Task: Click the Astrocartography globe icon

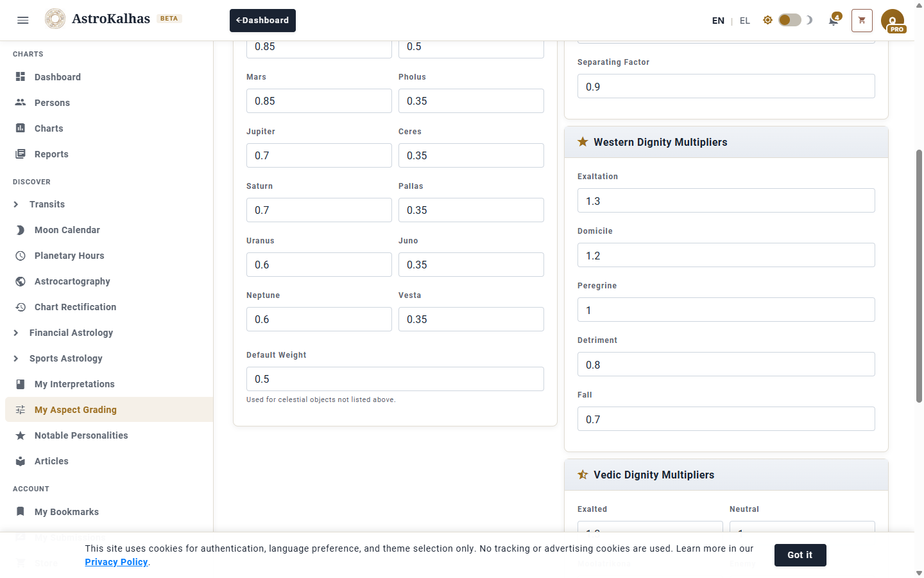Action: pyautogui.click(x=21, y=281)
